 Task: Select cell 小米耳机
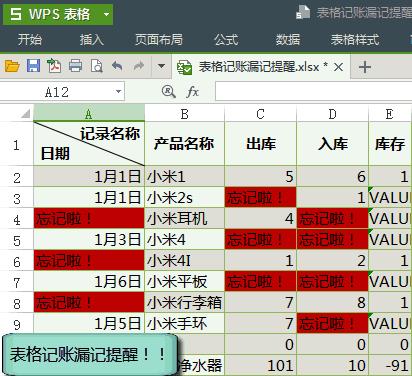pyautogui.click(x=184, y=218)
